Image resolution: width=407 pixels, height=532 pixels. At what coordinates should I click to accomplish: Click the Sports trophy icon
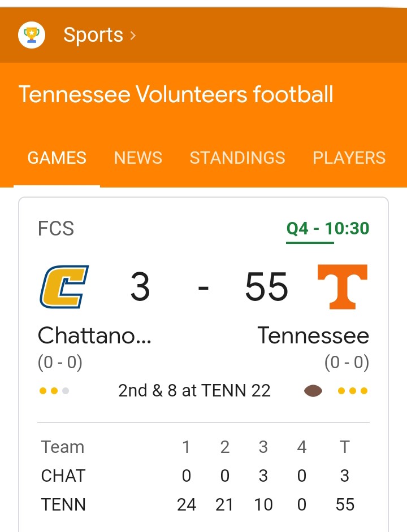[32, 35]
